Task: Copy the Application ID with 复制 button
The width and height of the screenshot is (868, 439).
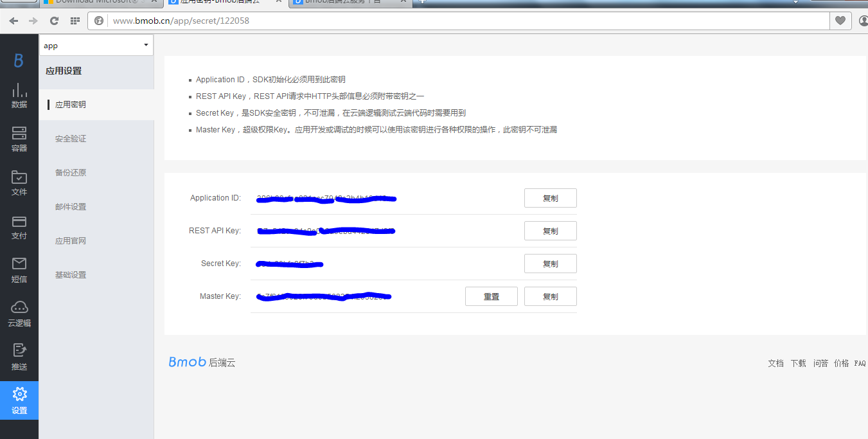Action: point(551,198)
